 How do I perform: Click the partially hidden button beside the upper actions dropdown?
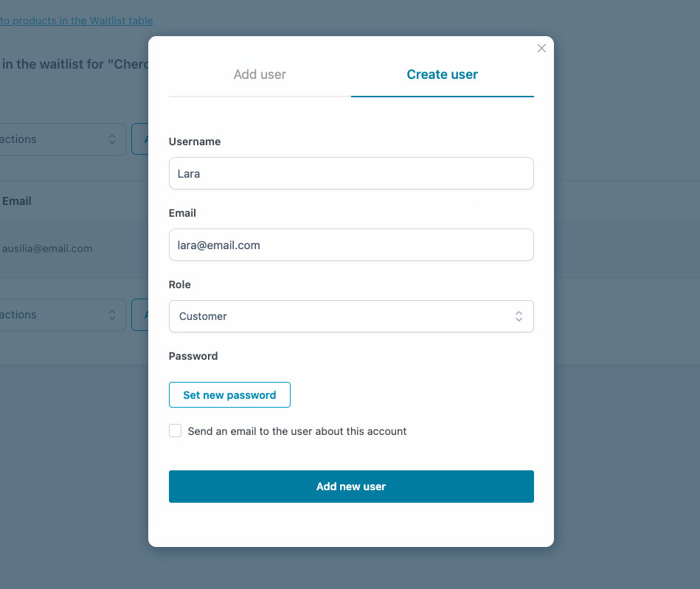pyautogui.click(x=140, y=139)
